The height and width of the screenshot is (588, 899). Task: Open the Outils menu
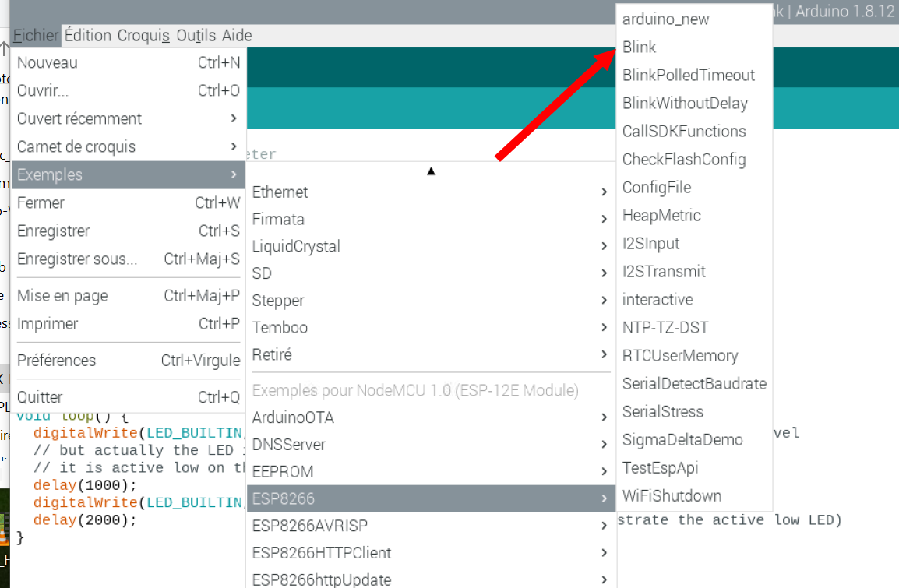pyautogui.click(x=196, y=36)
